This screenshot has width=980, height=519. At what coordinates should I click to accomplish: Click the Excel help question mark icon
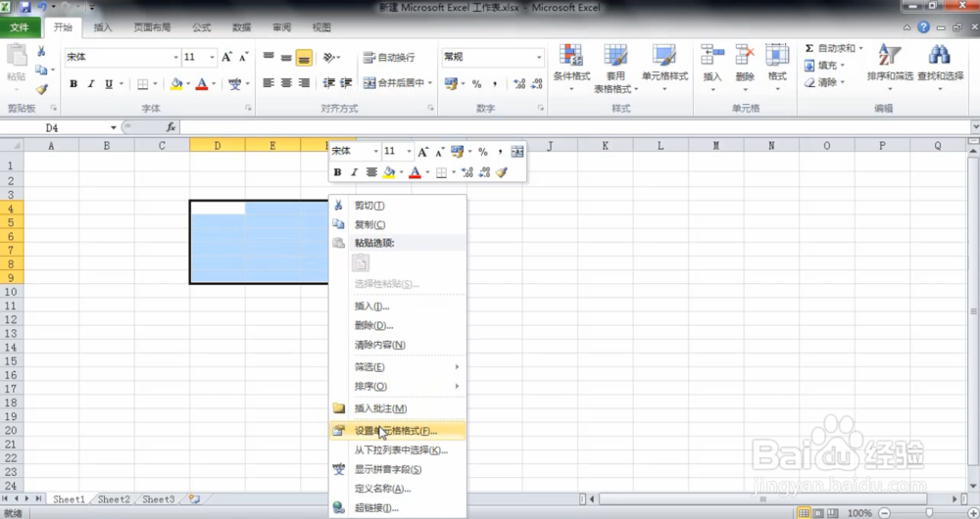[x=923, y=27]
